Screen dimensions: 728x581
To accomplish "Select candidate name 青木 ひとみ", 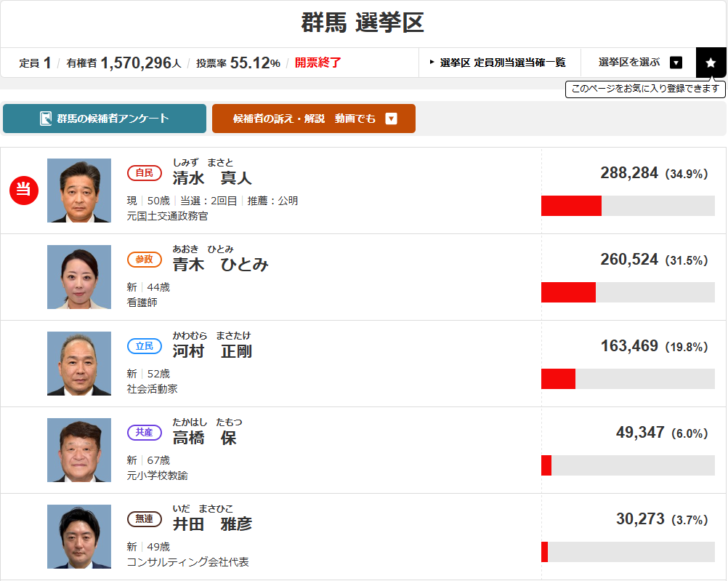I will click(221, 264).
